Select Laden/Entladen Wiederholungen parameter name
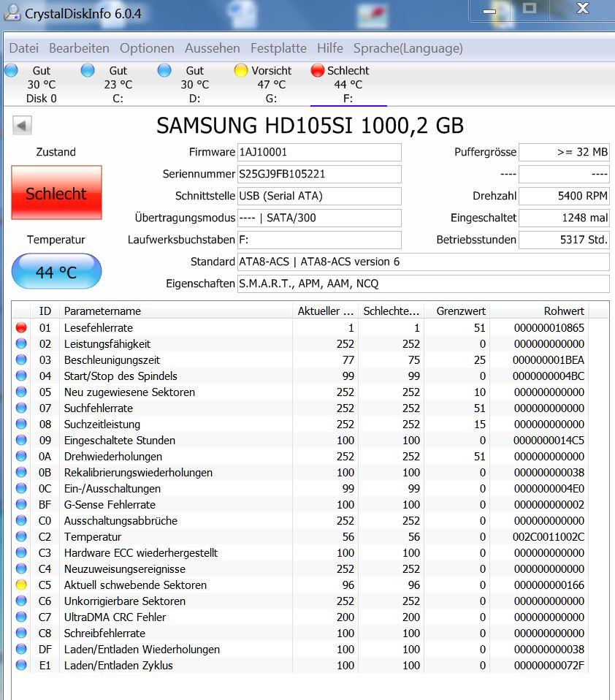This screenshot has width=615, height=700. click(x=142, y=649)
